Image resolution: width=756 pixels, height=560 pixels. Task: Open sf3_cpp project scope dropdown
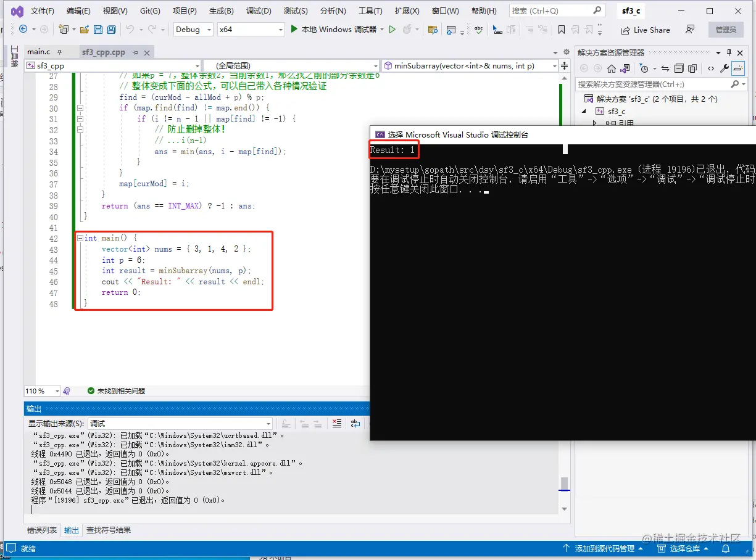[x=113, y=65]
